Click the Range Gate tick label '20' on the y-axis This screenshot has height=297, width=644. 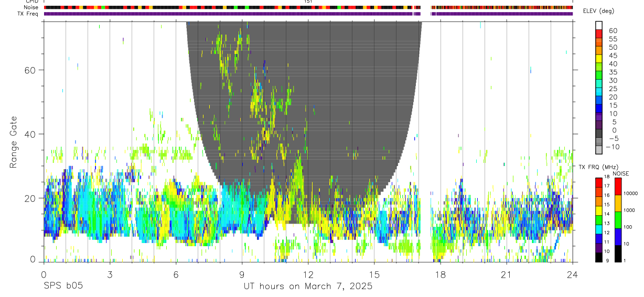(31, 198)
